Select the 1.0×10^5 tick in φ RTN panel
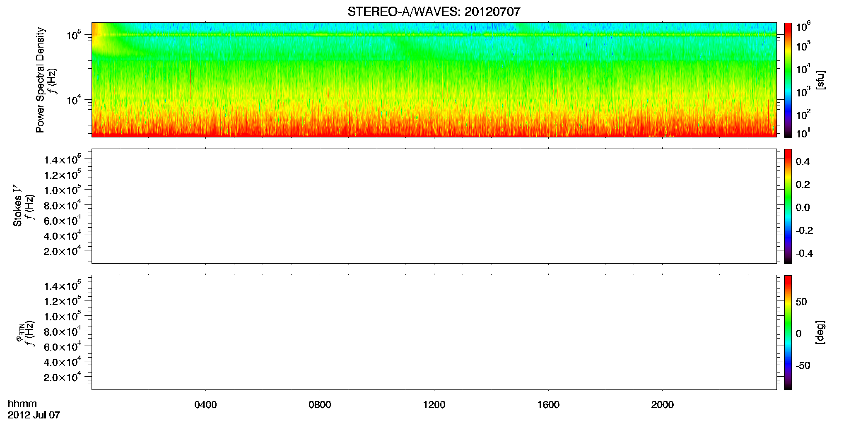Image resolution: width=868 pixels, height=447 pixels. pyautogui.click(x=62, y=316)
